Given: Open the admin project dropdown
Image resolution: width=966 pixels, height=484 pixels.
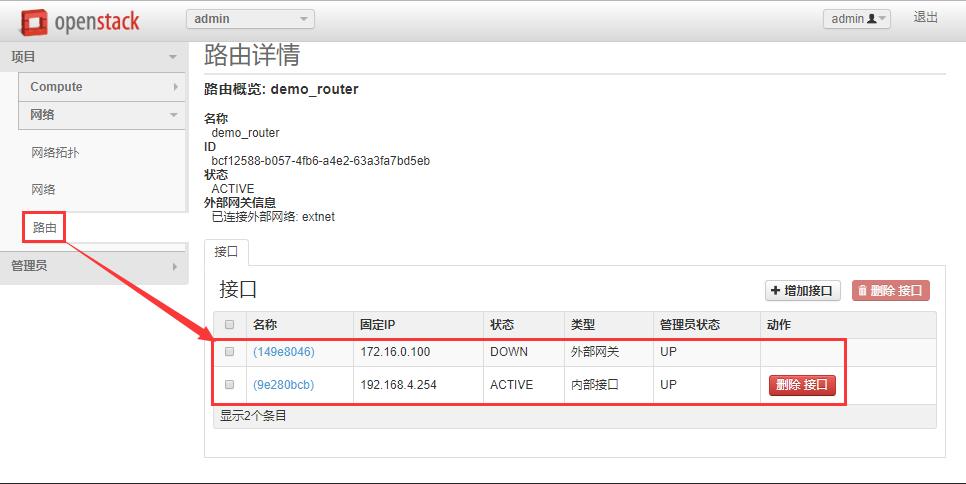Looking at the screenshot, I should tap(250, 19).
